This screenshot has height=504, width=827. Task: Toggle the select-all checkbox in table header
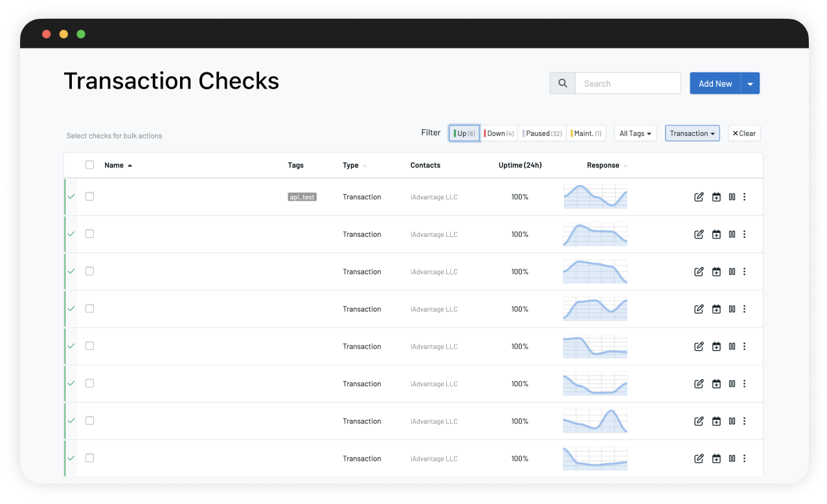click(x=89, y=165)
